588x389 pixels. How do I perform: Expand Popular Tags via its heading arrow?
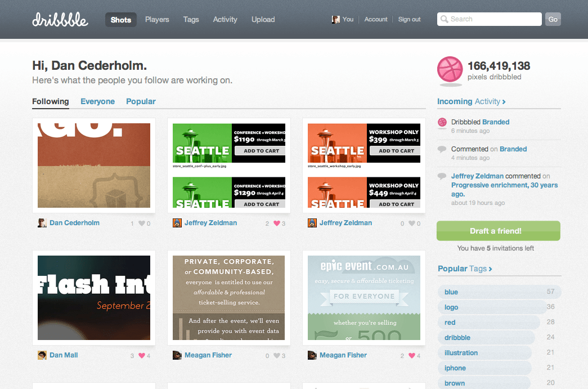[491, 269]
